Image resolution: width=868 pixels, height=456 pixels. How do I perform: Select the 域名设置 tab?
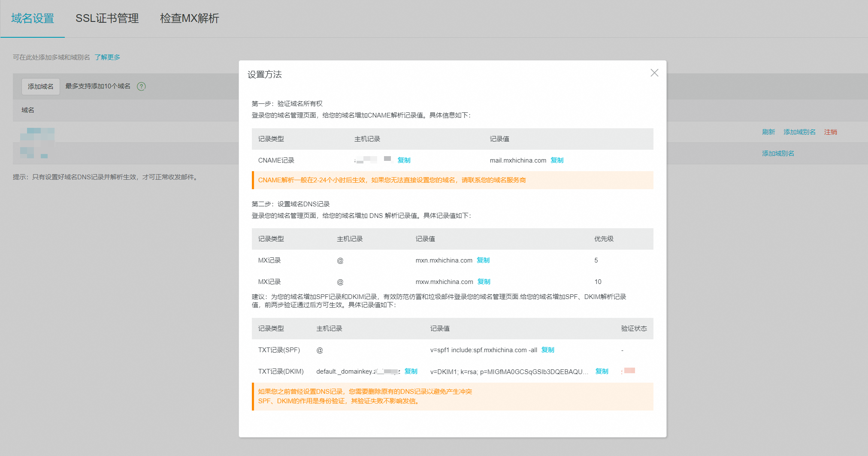pos(33,18)
